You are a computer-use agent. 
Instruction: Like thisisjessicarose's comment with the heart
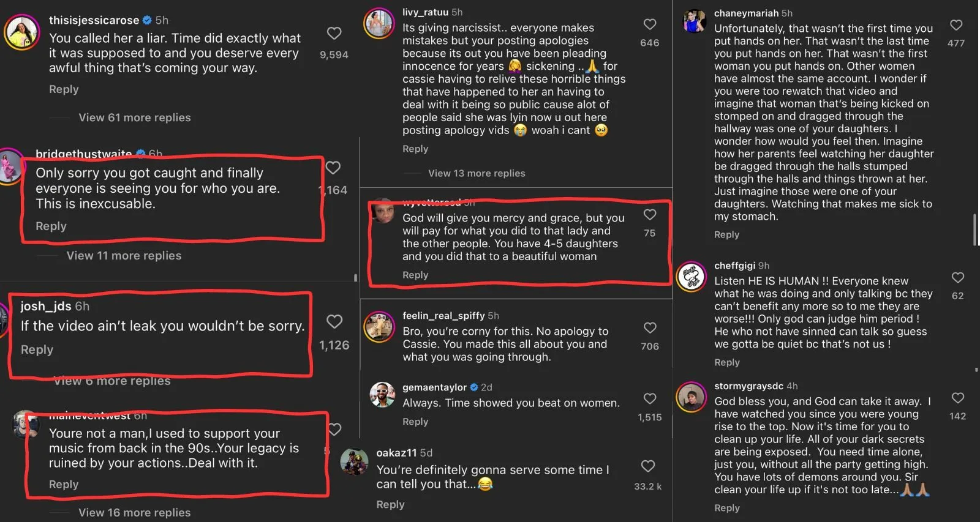(x=334, y=33)
